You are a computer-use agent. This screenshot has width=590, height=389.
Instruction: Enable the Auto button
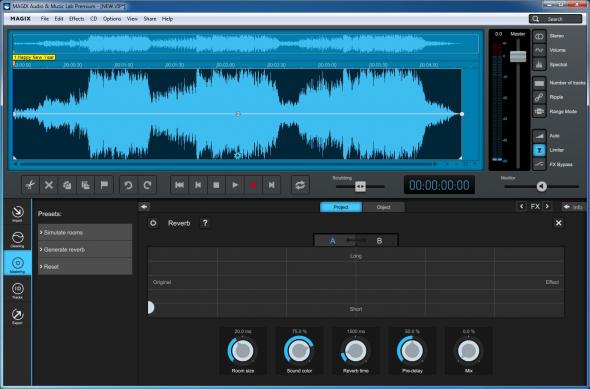click(539, 135)
